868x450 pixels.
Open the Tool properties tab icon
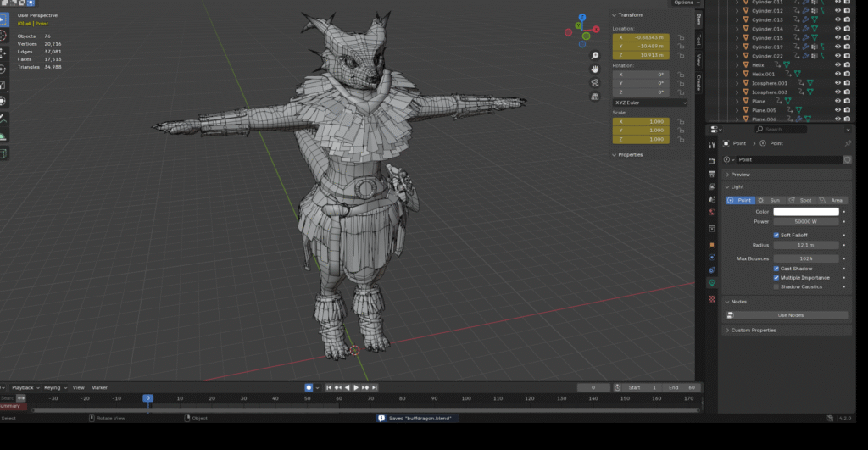(712, 145)
